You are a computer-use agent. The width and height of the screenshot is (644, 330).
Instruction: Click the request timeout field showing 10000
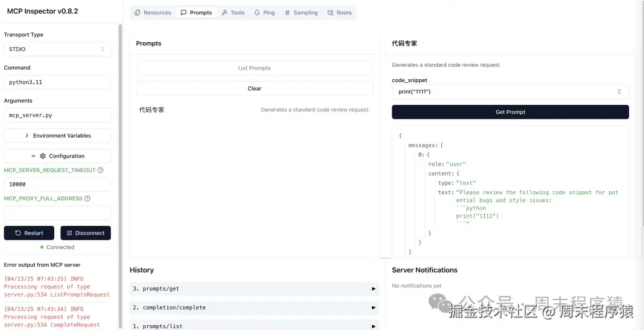click(57, 184)
